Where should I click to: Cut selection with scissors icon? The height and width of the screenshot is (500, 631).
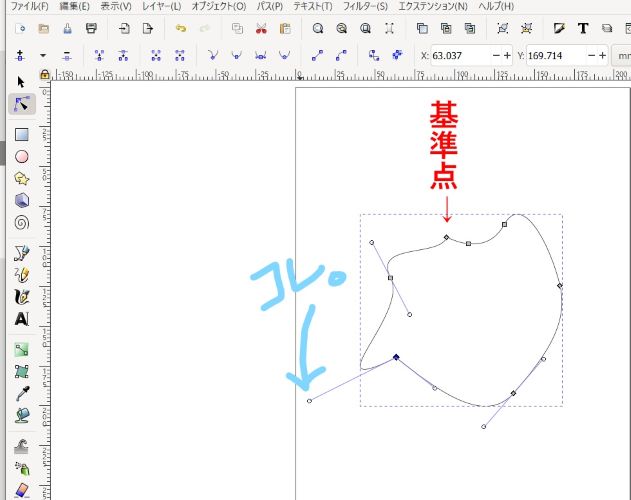pos(261,28)
